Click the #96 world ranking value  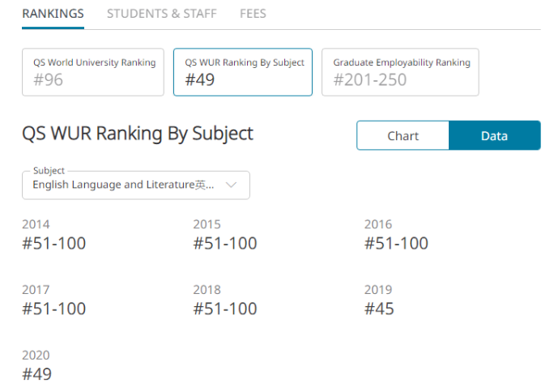[x=48, y=79]
